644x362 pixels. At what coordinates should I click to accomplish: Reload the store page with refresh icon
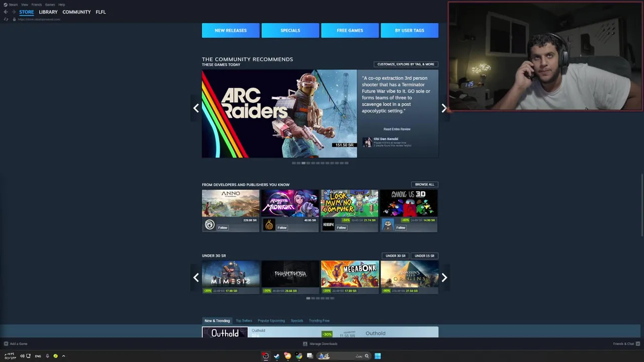click(x=6, y=19)
